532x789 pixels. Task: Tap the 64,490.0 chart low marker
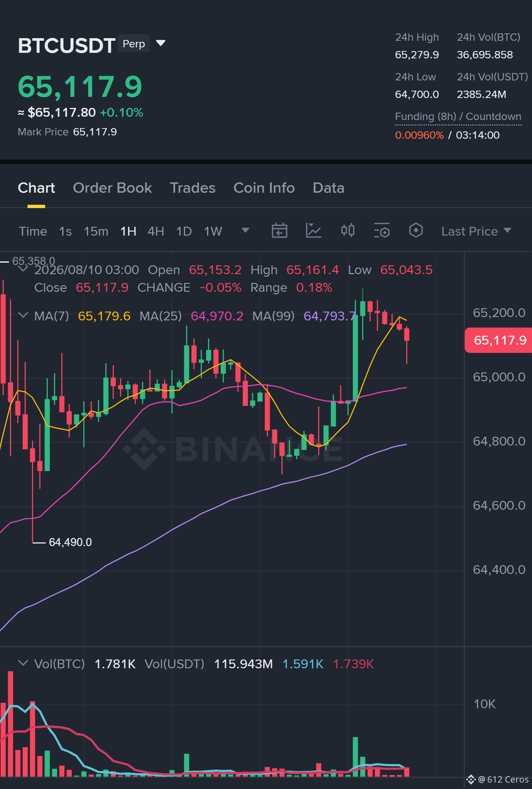70,542
